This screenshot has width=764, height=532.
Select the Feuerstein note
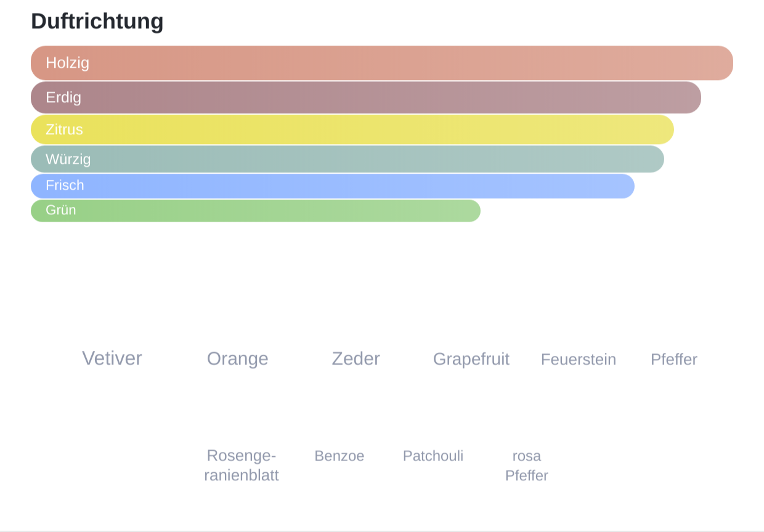[579, 360]
